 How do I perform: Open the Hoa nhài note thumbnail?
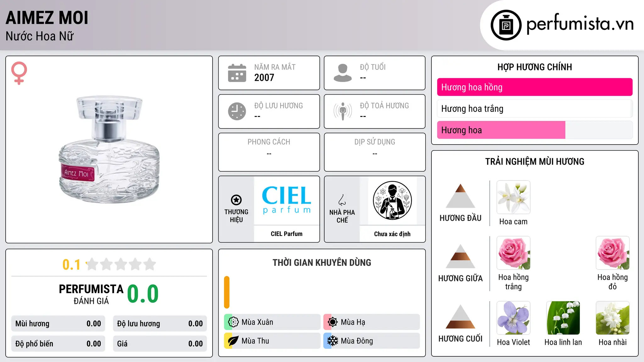613,318
